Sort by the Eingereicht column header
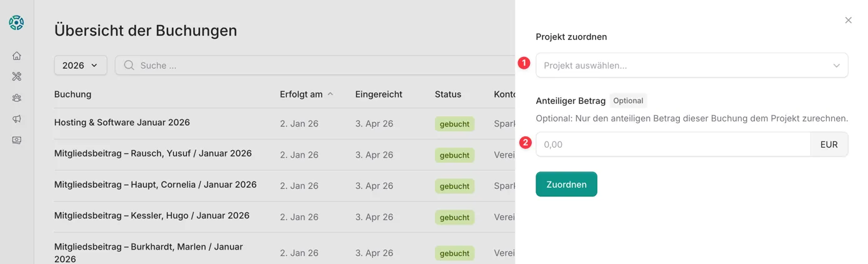The height and width of the screenshot is (264, 868). pyautogui.click(x=379, y=94)
